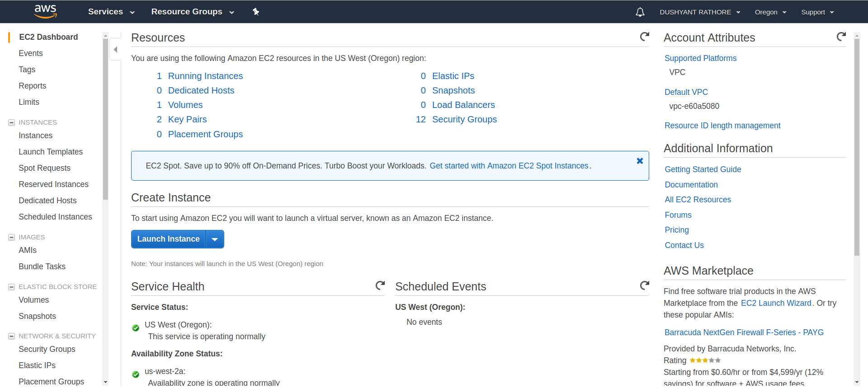Image resolution: width=868 pixels, height=388 pixels.
Task: Open the Running Instances resource link
Action: click(x=206, y=76)
